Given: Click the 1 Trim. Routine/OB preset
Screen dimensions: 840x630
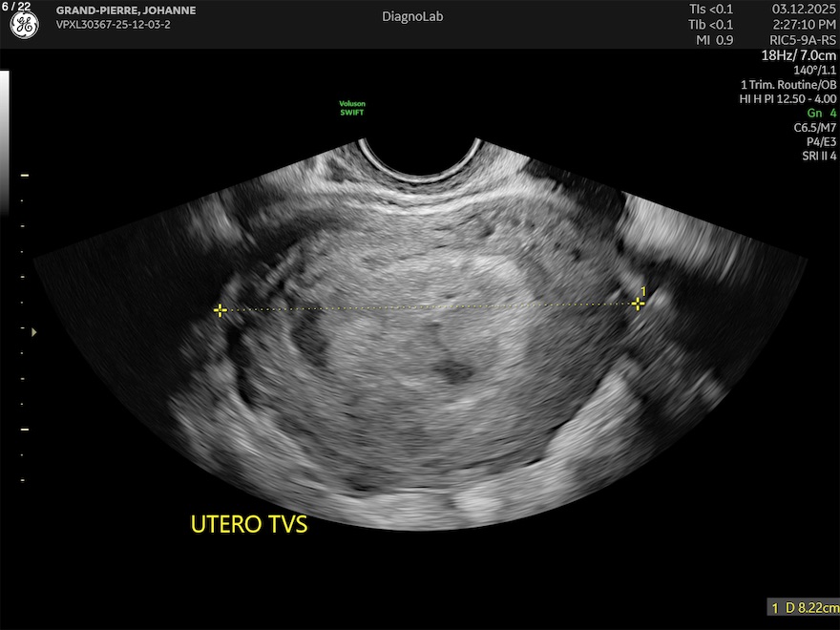Looking at the screenshot, I should (787, 84).
